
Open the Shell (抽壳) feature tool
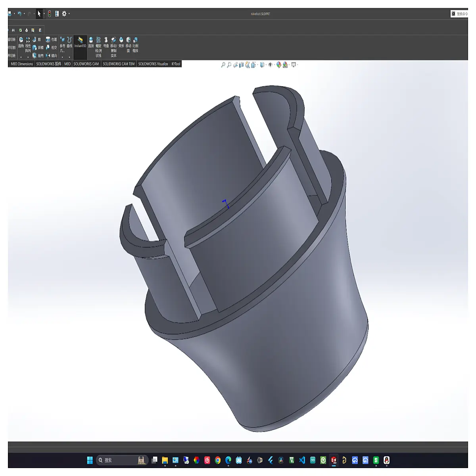pos(38,56)
